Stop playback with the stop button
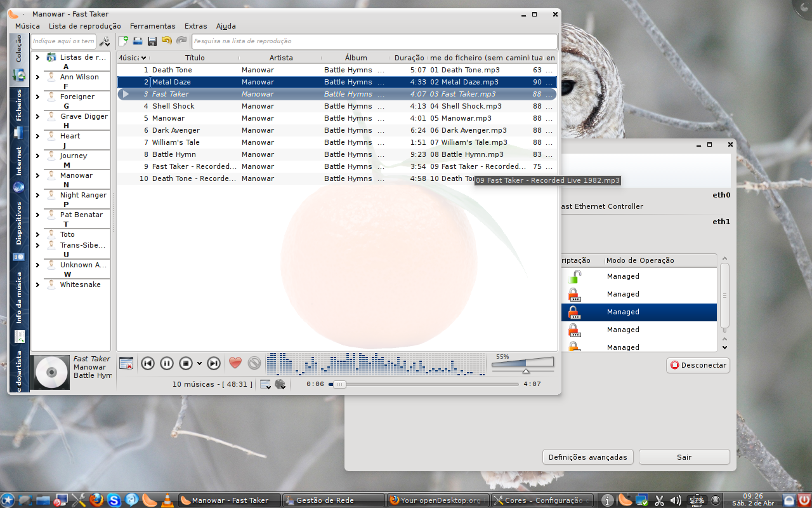Image resolution: width=812 pixels, height=508 pixels. [186, 363]
